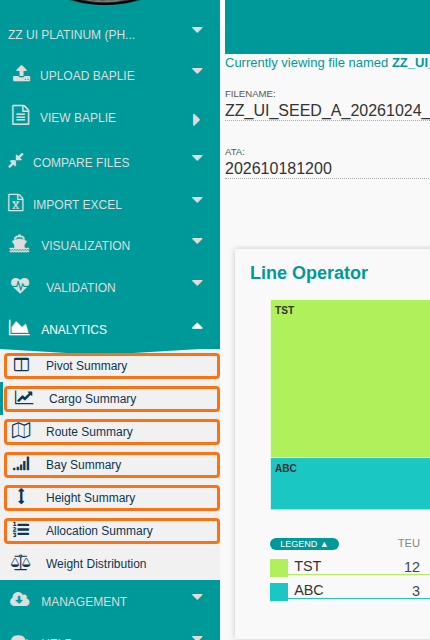Viewport: 430px width, 640px height.
Task: Toggle the LEGEND button under the chart
Action: [304, 544]
